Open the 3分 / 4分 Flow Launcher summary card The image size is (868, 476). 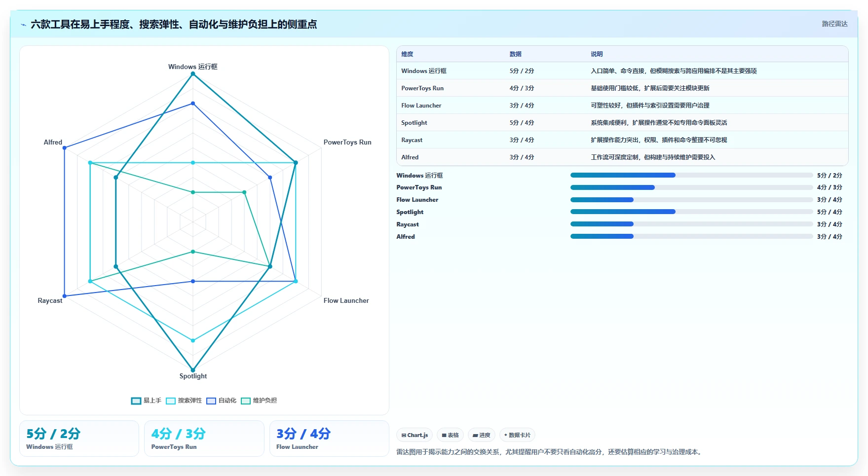[329, 439]
